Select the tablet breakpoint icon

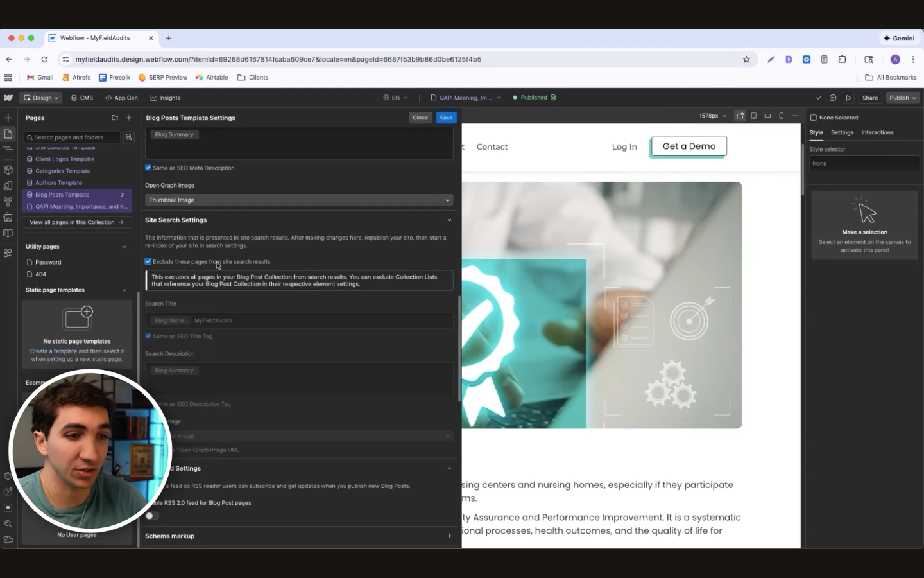pos(754,116)
